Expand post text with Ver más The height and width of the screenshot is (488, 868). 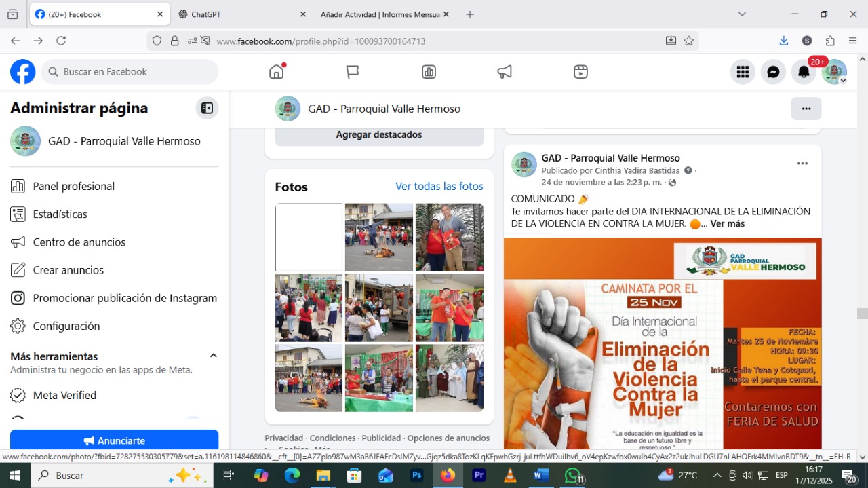pyautogui.click(x=727, y=224)
